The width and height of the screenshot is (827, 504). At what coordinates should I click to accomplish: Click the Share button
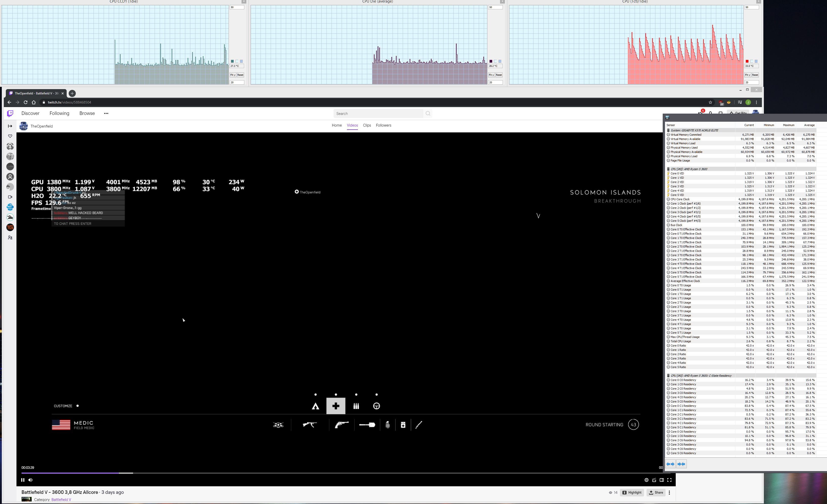[656, 493]
